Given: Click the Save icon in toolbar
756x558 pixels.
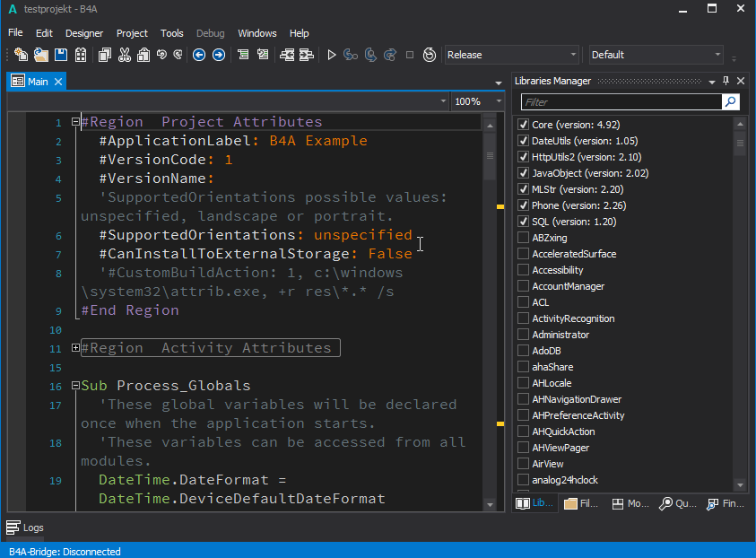Looking at the screenshot, I should tap(61, 55).
